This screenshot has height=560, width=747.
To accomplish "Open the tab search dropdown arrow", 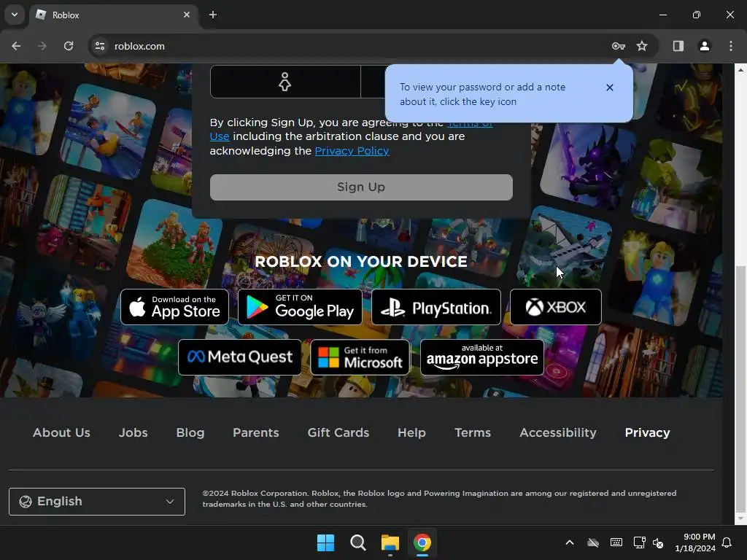I will [15, 15].
